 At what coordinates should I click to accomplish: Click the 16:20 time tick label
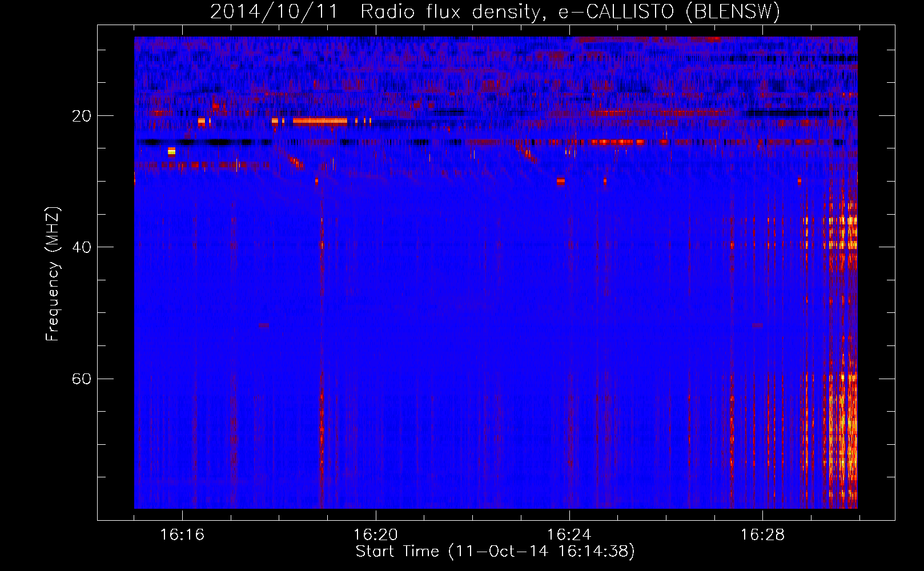click(376, 534)
